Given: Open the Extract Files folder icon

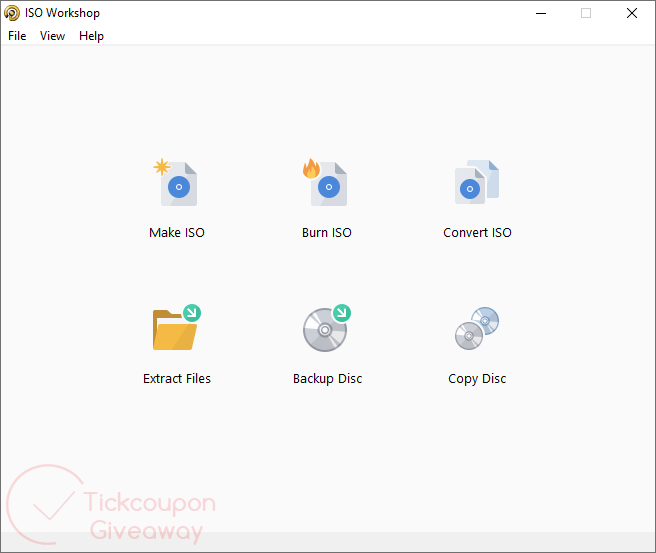Looking at the screenshot, I should [177, 328].
